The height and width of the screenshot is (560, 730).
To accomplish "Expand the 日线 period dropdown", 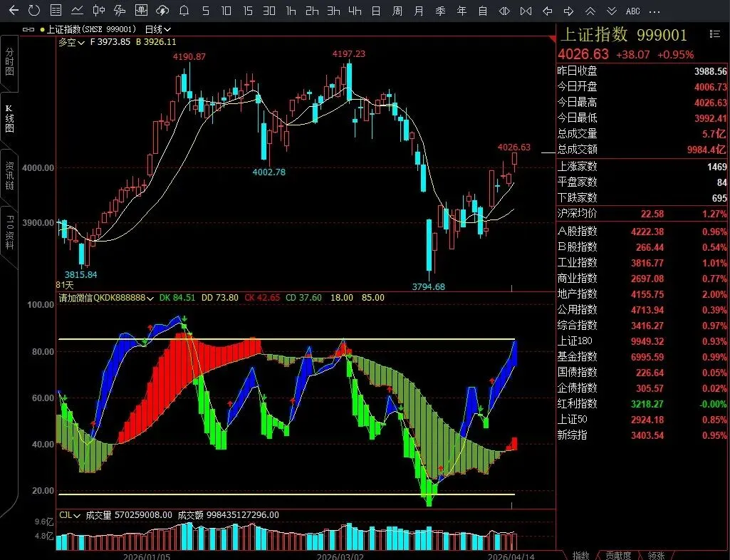I will (158, 29).
